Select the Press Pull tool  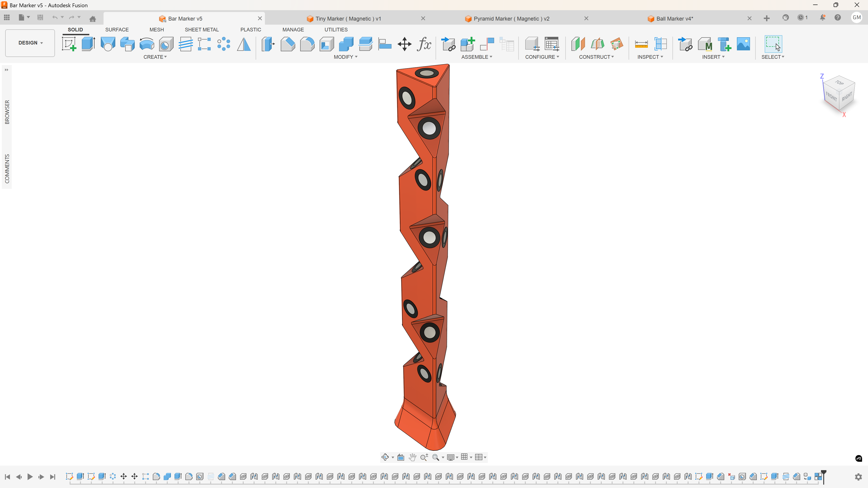(268, 44)
